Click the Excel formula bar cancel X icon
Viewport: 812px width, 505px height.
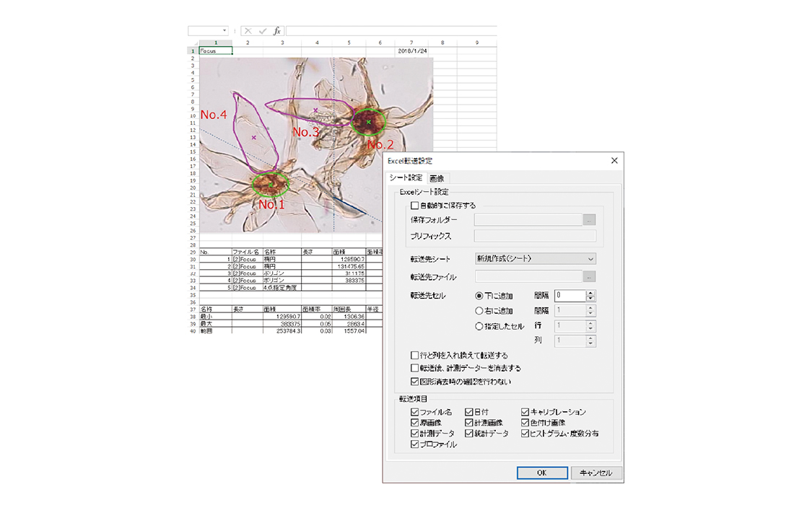[x=248, y=31]
